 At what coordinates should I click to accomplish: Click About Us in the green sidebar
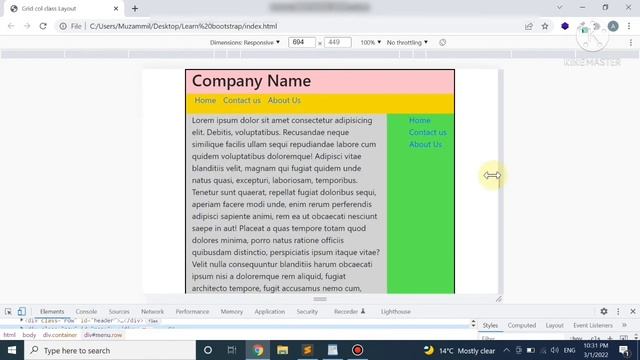click(425, 144)
